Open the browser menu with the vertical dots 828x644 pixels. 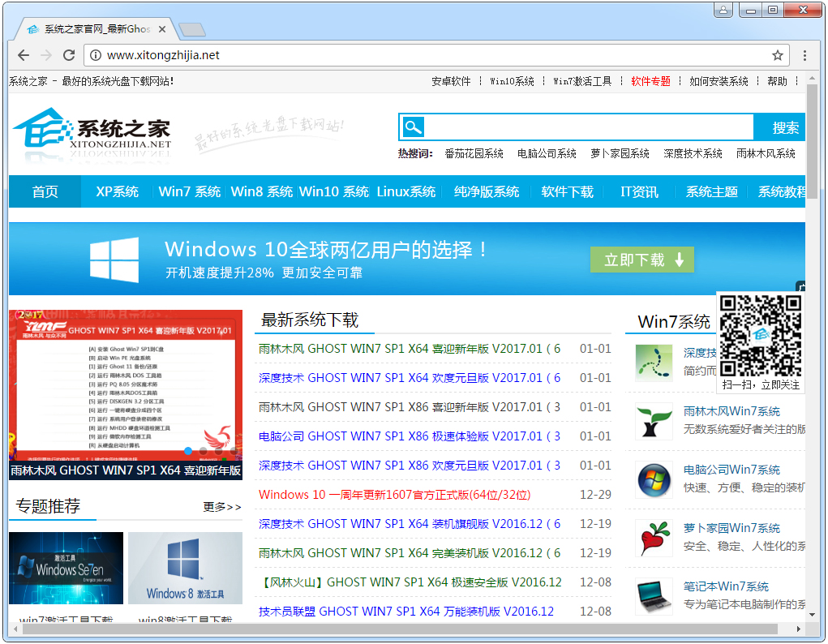point(805,55)
